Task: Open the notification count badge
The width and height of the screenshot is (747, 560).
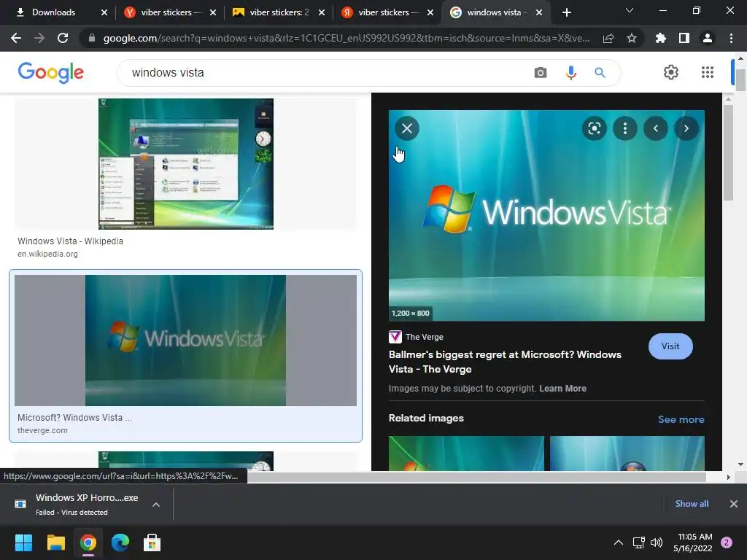Action: tap(727, 542)
